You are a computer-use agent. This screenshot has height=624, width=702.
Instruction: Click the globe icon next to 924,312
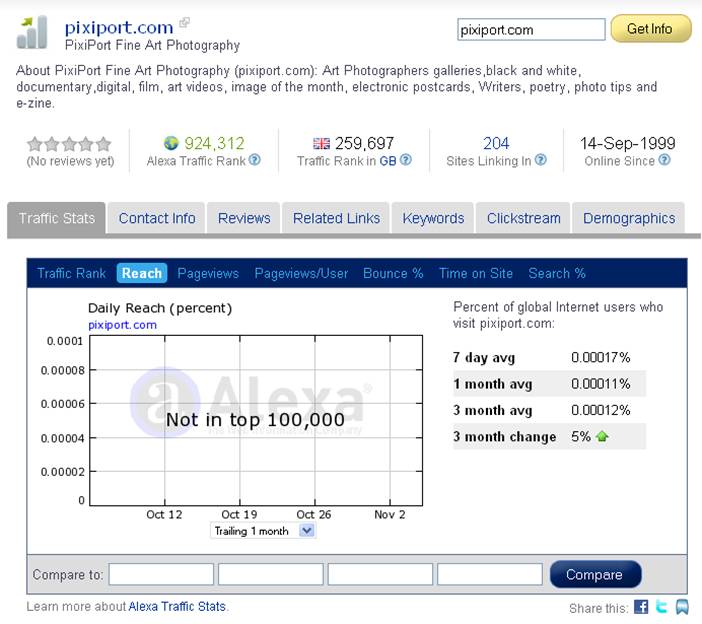(171, 143)
